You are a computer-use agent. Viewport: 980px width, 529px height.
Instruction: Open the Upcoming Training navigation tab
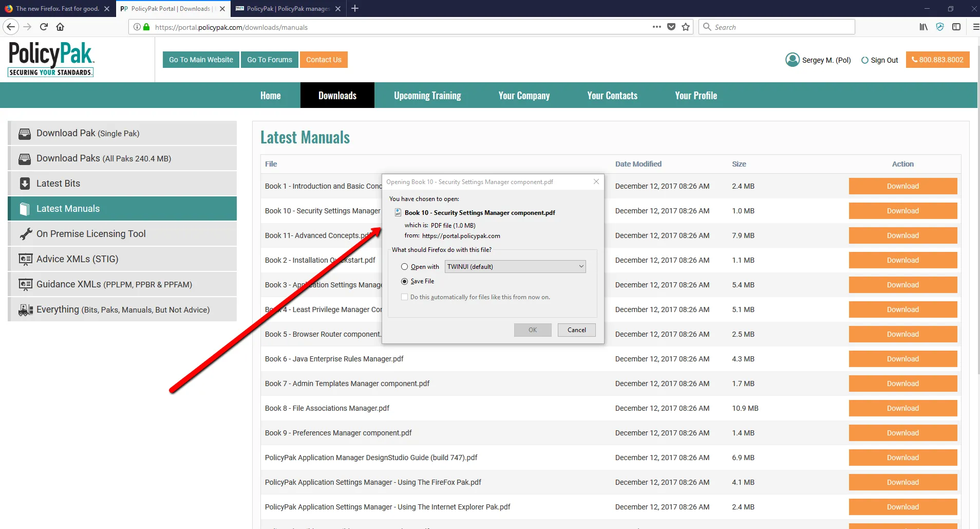pyautogui.click(x=427, y=96)
